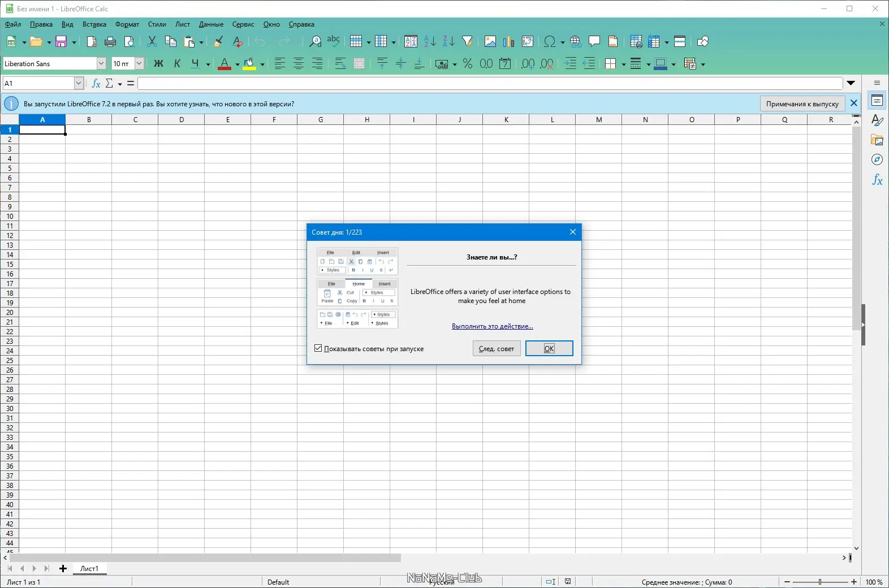Split the window view
Screen dimensions: 889x588
(x=680, y=41)
